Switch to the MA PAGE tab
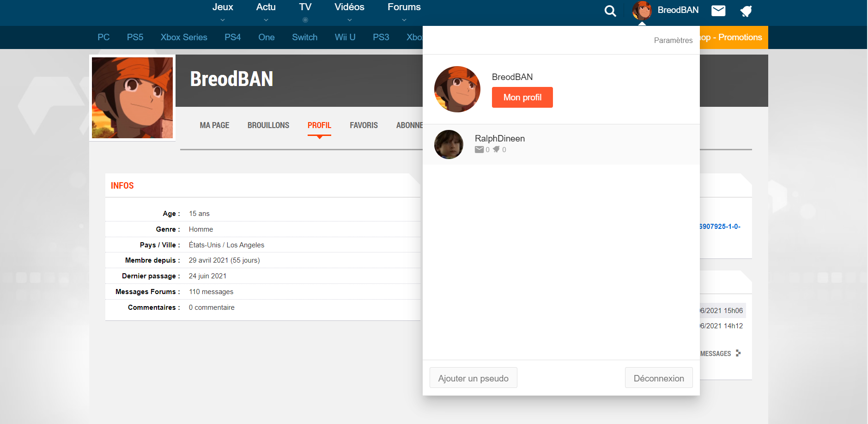Screen dimensions: 868x424 214,125
